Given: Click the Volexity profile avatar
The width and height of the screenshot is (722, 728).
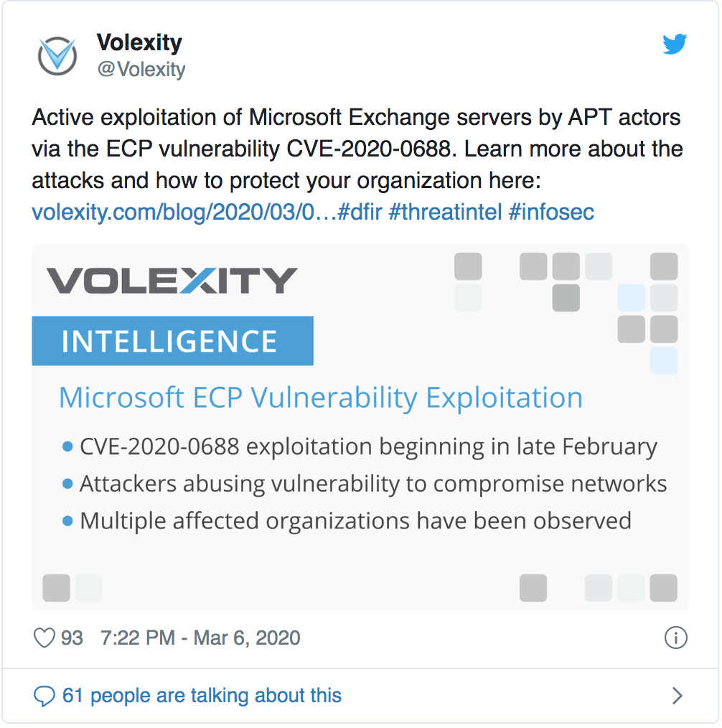Looking at the screenshot, I should (57, 55).
